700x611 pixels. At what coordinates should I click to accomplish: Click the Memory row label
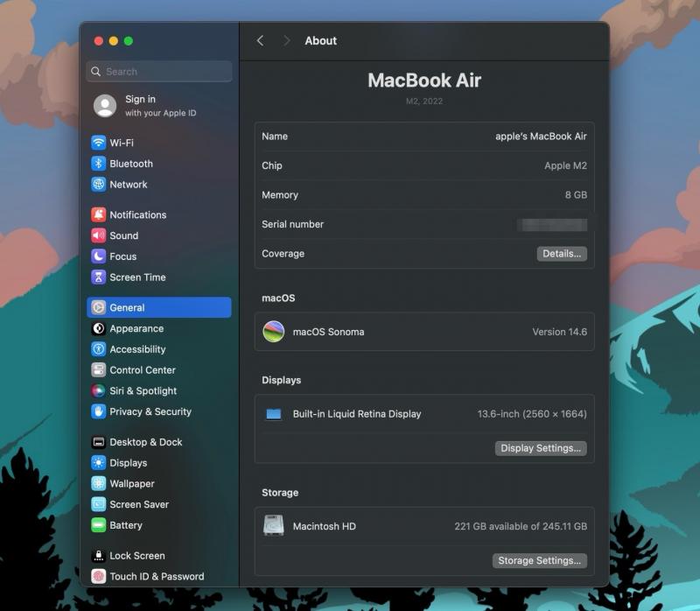point(280,194)
